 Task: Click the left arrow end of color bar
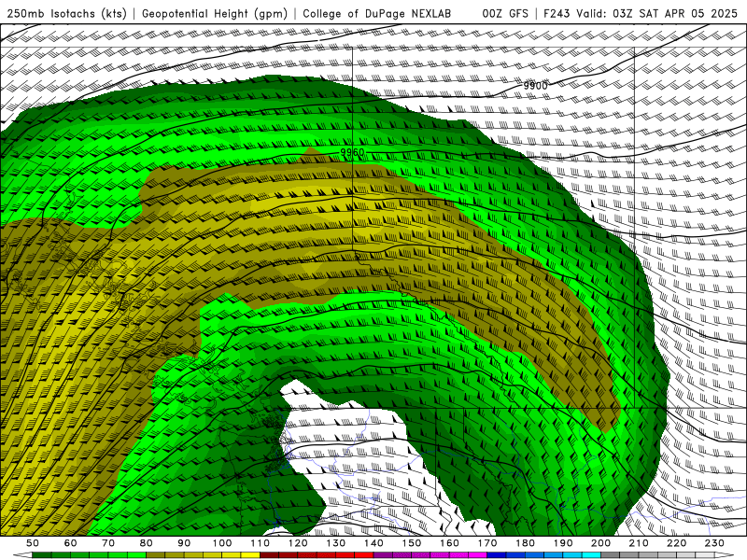pyautogui.click(x=22, y=555)
